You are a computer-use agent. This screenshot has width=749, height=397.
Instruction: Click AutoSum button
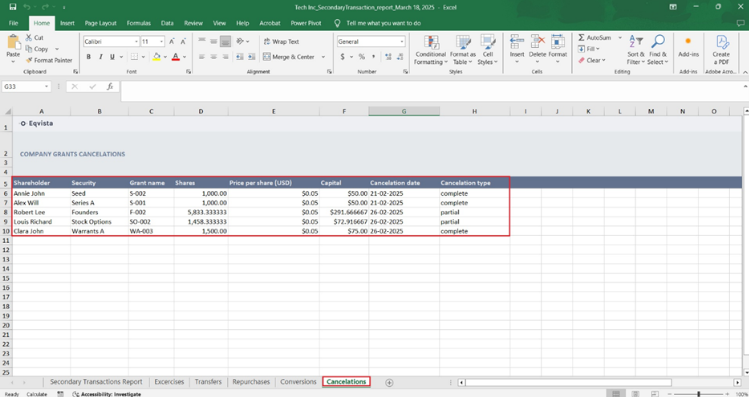[594, 38]
